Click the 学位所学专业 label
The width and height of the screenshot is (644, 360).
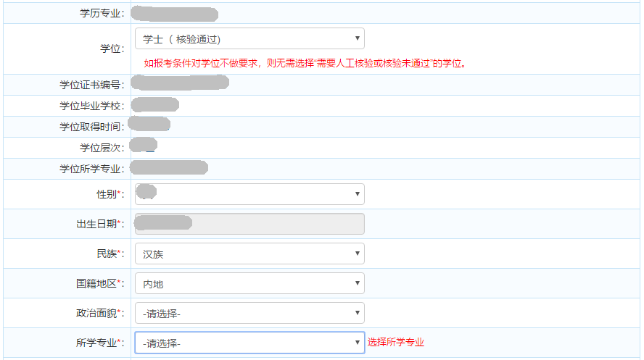click(x=91, y=169)
